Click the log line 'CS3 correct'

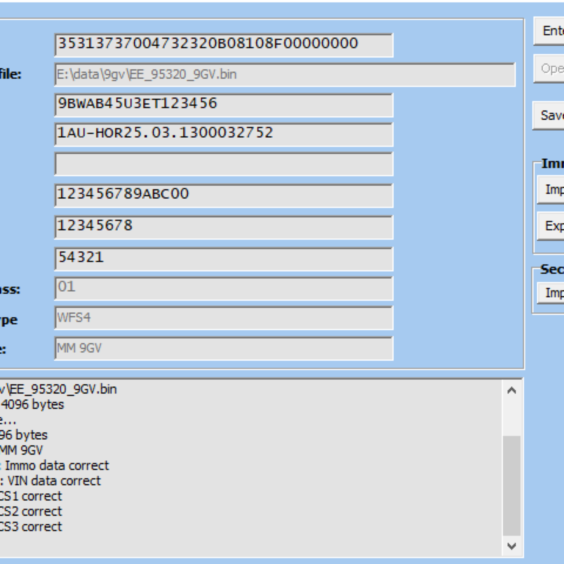pyautogui.click(x=31, y=527)
